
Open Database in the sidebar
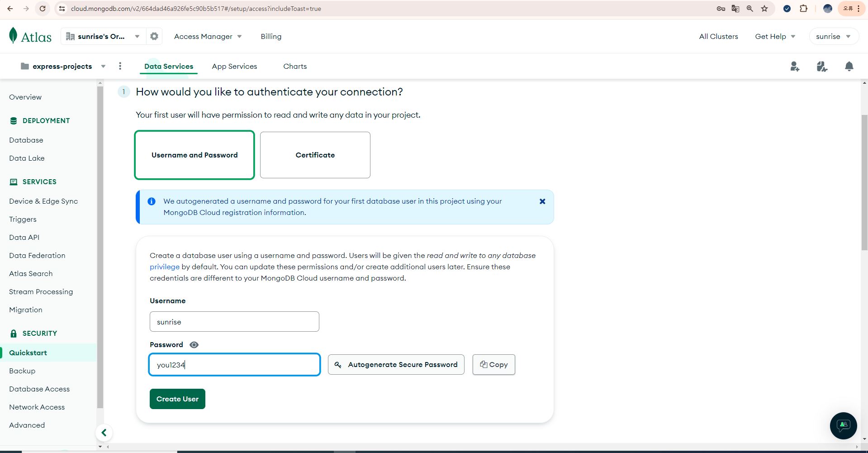26,140
